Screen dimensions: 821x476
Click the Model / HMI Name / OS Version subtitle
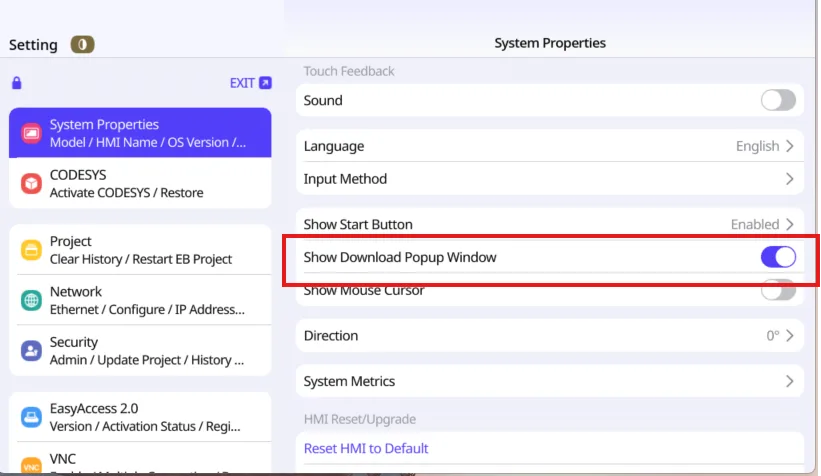[148, 142]
